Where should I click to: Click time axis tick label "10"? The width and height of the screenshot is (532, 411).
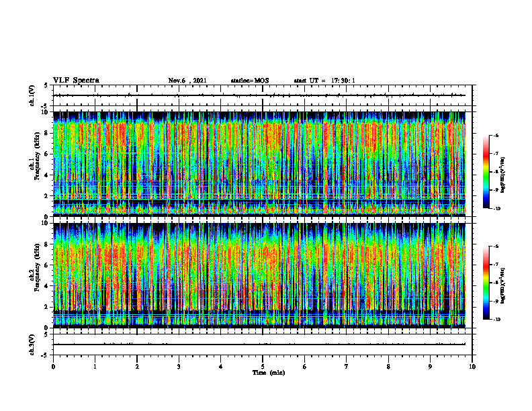pyautogui.click(x=472, y=367)
